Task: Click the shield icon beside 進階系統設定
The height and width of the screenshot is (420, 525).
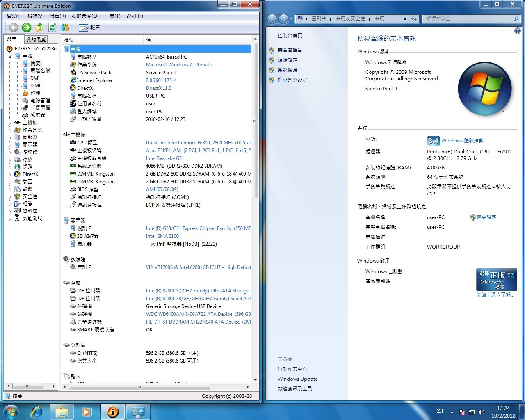Action: [x=272, y=80]
